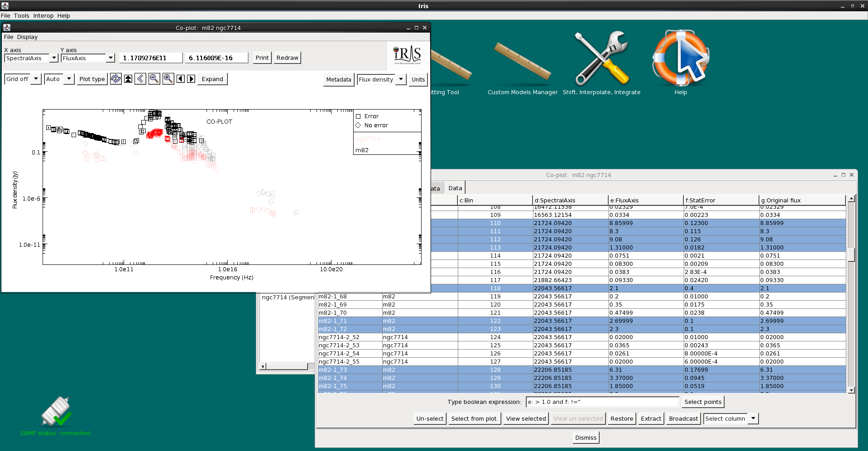Viewport: 868px width, 451px height.
Task: Open the Auto scale dropdown
Action: pyautogui.click(x=69, y=79)
